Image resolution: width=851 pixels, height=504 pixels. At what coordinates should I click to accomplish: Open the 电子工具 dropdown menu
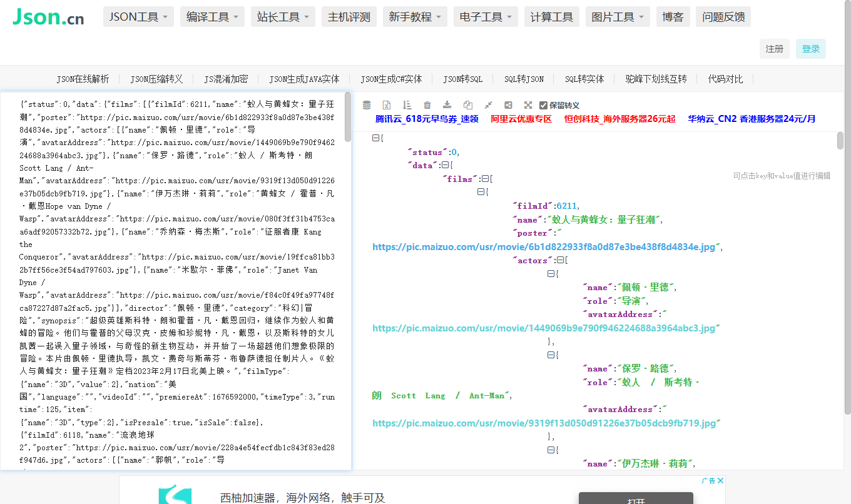pos(486,17)
